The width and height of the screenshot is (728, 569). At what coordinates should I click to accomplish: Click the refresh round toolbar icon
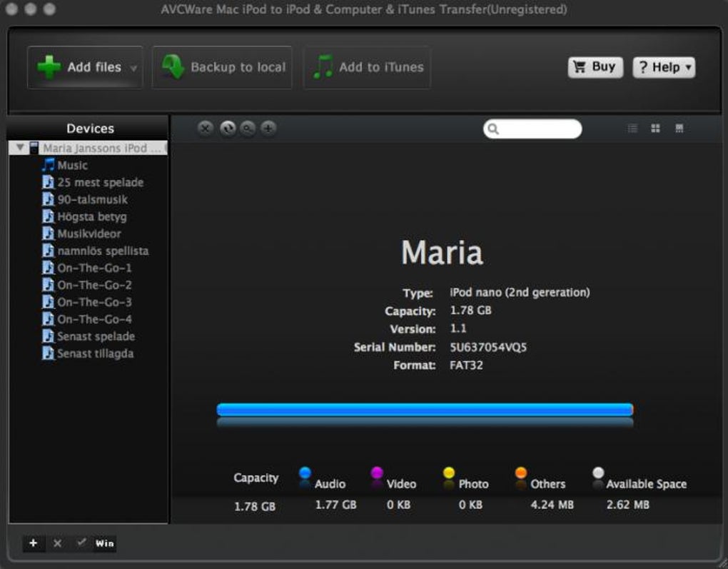click(228, 129)
